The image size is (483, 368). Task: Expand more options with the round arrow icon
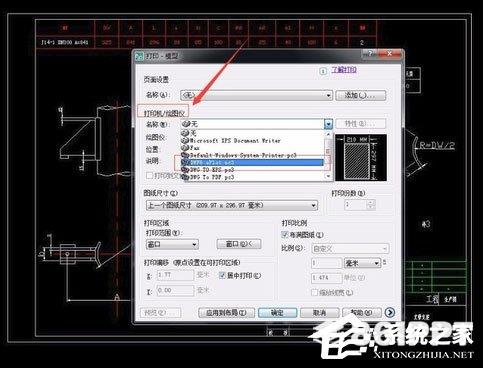click(x=390, y=312)
